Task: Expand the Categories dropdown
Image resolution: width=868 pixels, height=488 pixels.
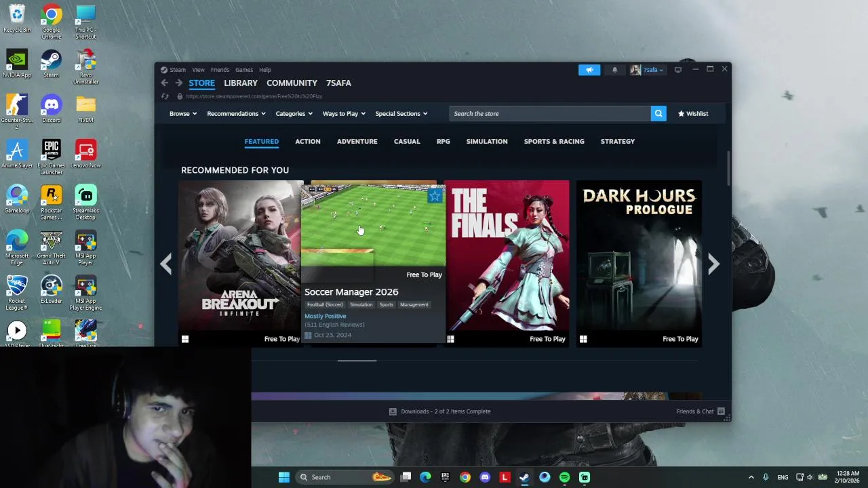Action: (x=294, y=114)
